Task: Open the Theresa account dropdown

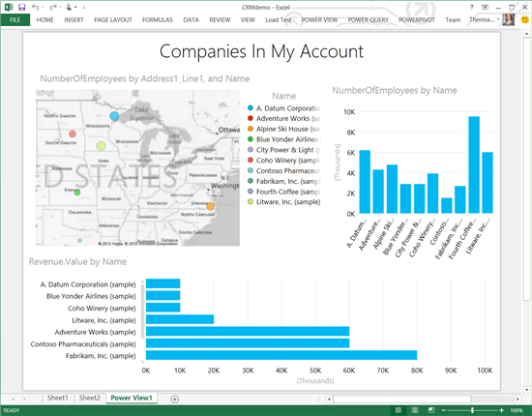Action: coord(485,19)
